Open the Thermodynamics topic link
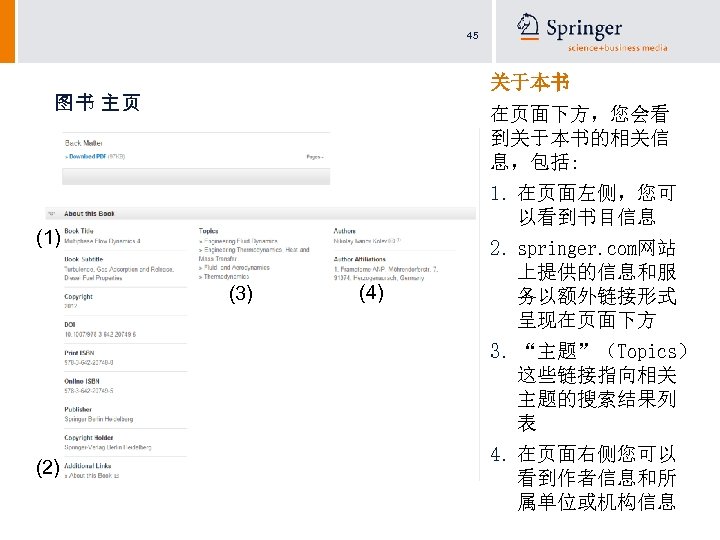The image size is (720, 540). [226, 276]
